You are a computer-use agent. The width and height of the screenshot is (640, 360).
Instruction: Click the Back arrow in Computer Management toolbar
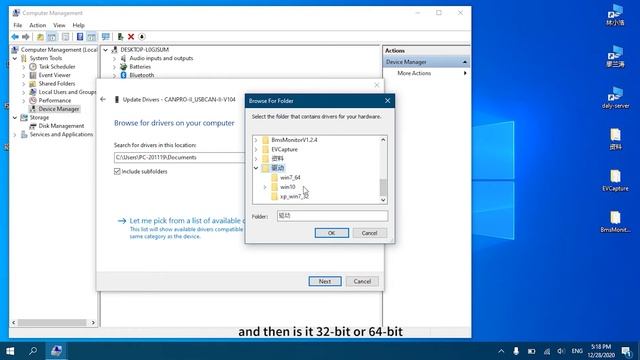pyautogui.click(x=15, y=37)
